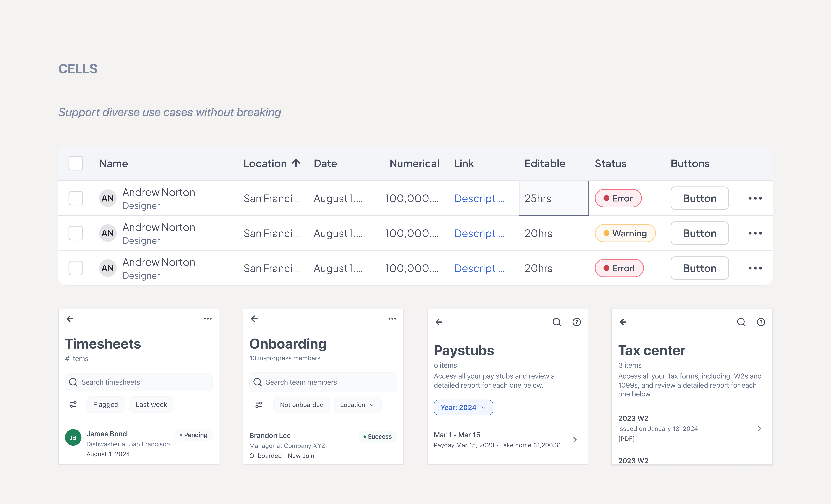Image resolution: width=831 pixels, height=504 pixels.
Task: Open the Descripti... link in first row
Action: coord(480,198)
